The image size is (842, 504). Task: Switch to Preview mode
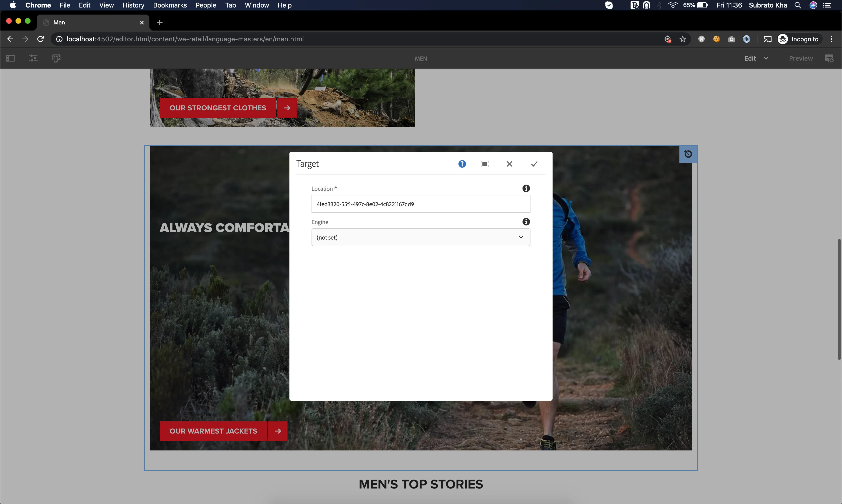[x=801, y=58]
